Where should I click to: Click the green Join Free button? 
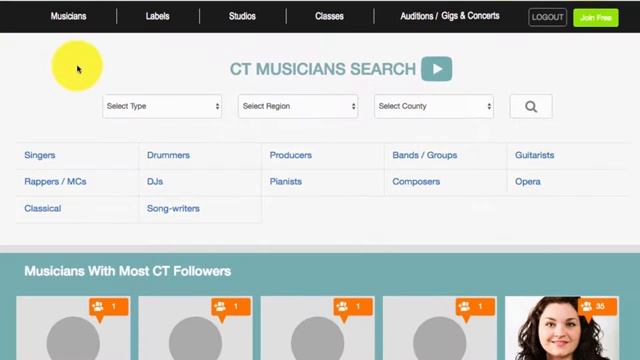(596, 18)
